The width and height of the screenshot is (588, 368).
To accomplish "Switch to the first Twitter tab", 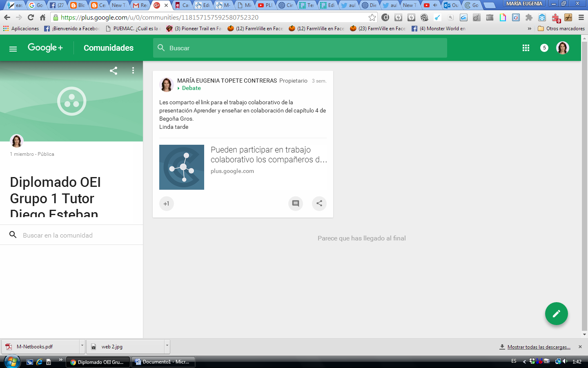I will [348, 5].
